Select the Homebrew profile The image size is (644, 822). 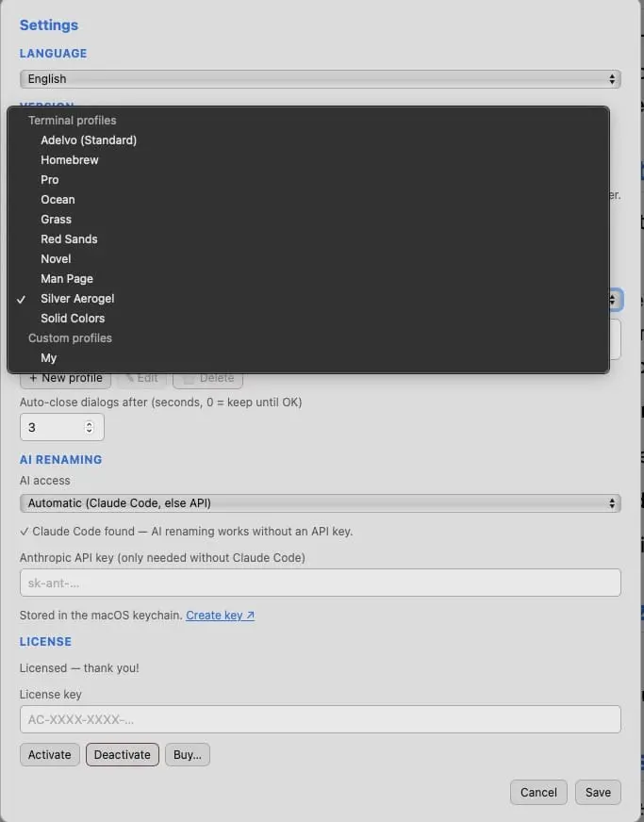click(x=308, y=160)
